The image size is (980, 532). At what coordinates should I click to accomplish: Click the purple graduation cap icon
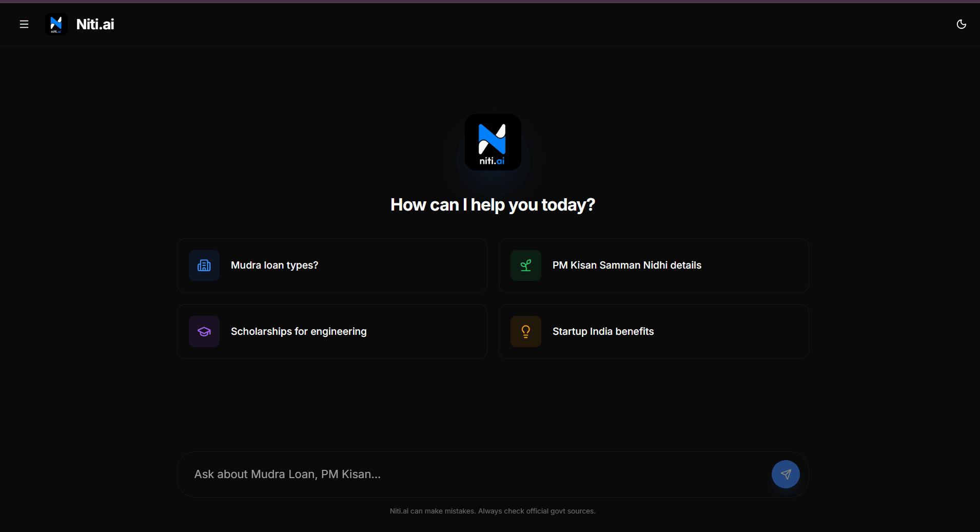click(204, 332)
